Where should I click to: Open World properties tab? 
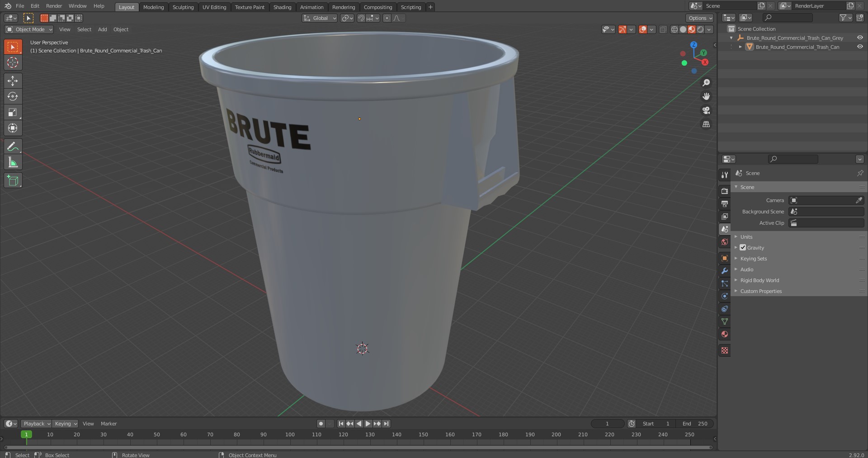[x=725, y=242]
